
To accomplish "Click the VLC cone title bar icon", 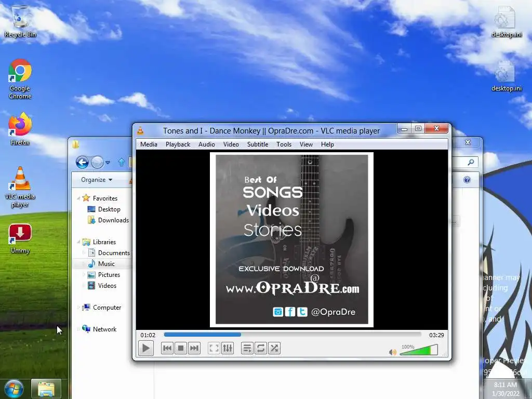I will click(x=140, y=130).
